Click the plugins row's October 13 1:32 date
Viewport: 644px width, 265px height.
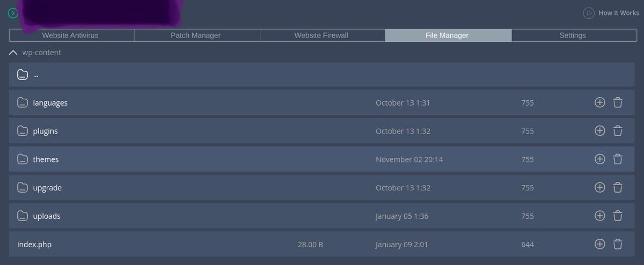(x=403, y=131)
